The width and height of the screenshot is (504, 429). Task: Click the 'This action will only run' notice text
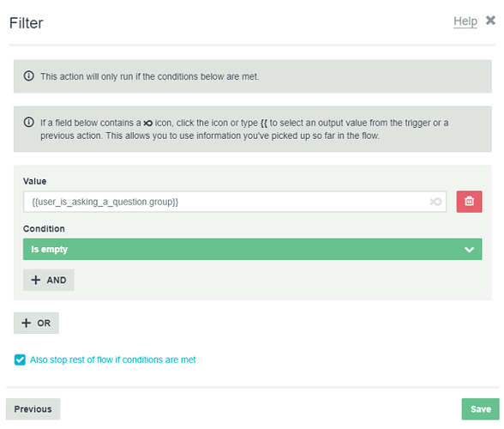click(x=149, y=76)
